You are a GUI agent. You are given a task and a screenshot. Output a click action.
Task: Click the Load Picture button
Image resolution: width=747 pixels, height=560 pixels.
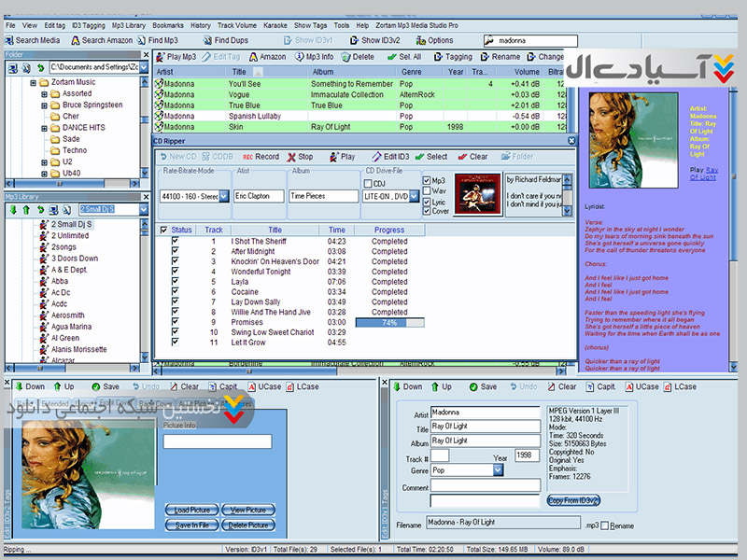point(191,511)
